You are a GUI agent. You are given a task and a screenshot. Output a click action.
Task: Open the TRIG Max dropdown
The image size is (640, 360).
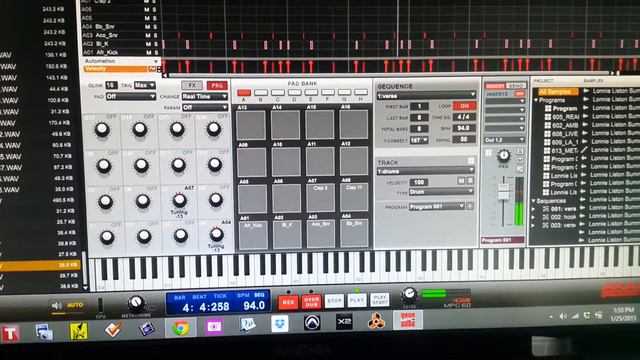[145, 85]
